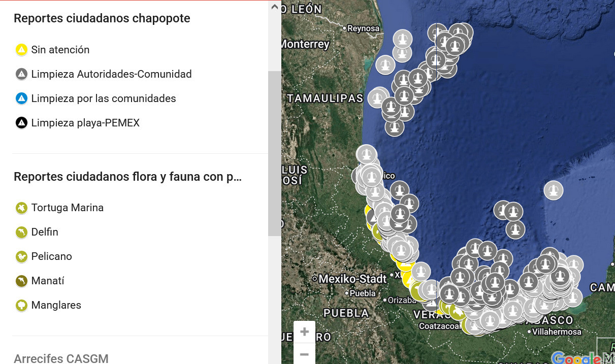Select the Tortuga Marina label
This screenshot has height=364, width=615.
coord(68,208)
